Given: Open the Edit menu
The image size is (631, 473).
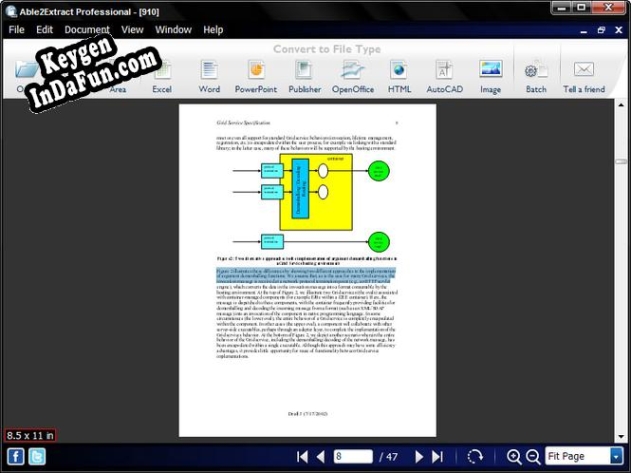Looking at the screenshot, I should 44,30.
